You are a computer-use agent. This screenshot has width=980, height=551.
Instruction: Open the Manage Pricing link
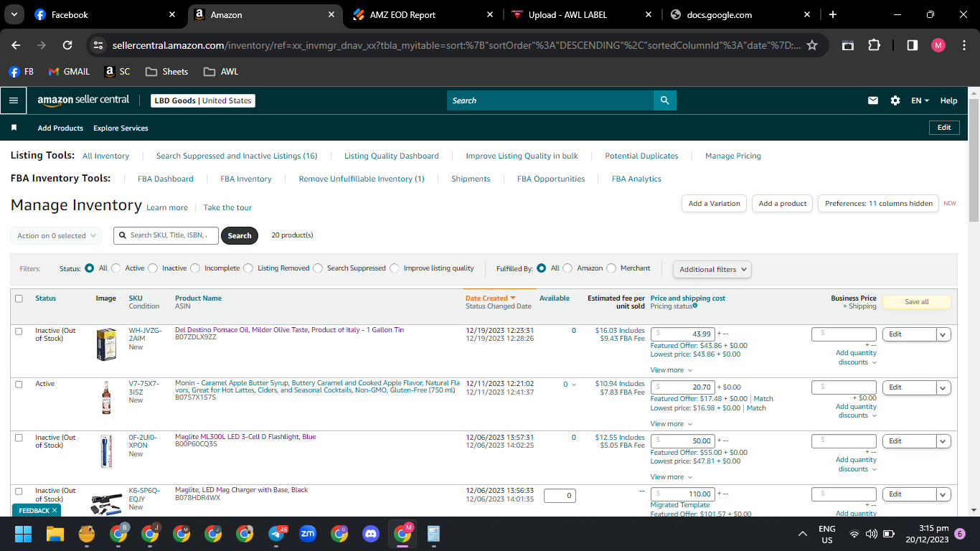(733, 156)
